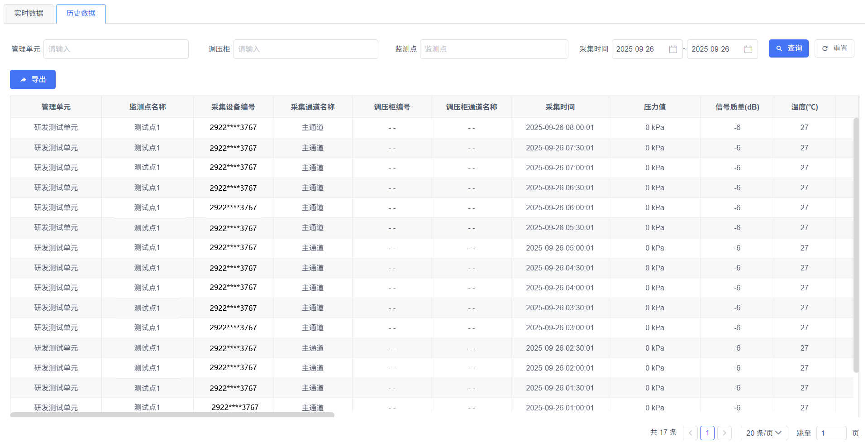Open the end date calendar picker
The width and height of the screenshot is (868, 443).
748,49
